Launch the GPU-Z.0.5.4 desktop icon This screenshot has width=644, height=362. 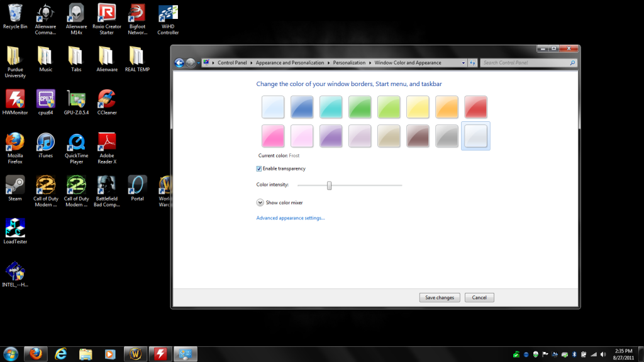click(76, 102)
